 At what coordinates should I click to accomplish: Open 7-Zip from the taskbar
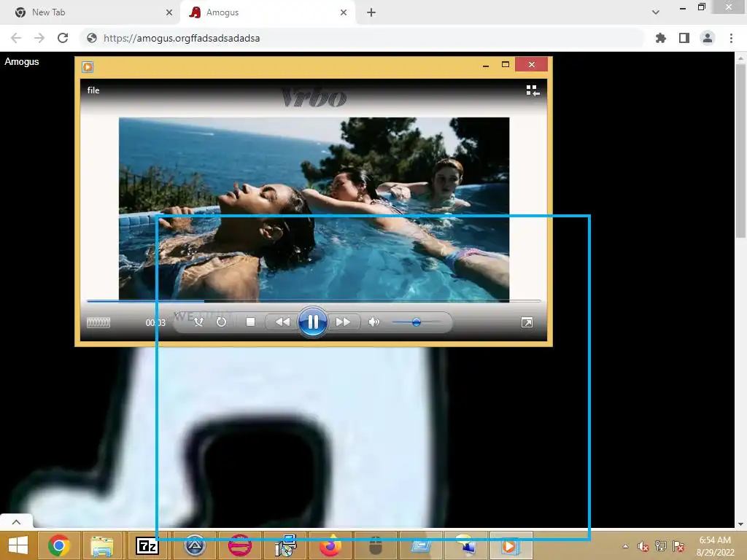click(x=147, y=545)
